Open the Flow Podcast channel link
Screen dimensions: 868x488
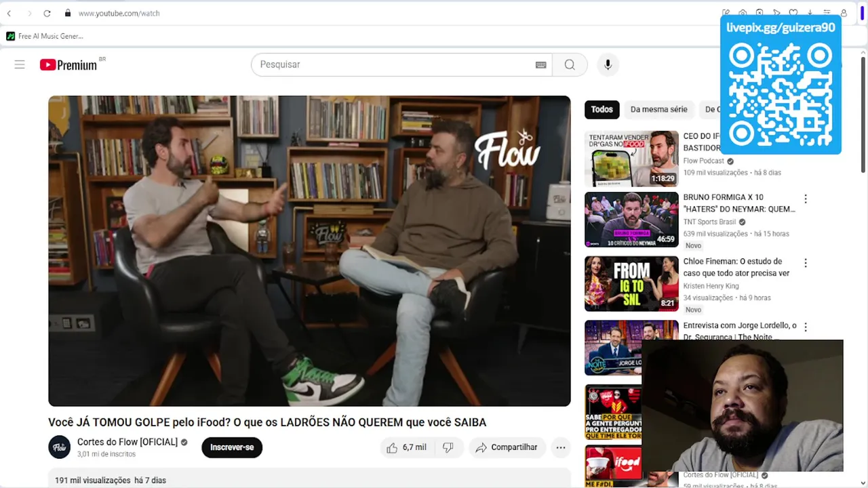pyautogui.click(x=704, y=161)
